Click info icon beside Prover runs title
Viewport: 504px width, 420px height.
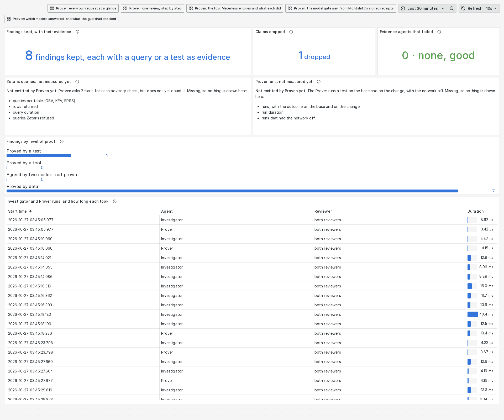coord(319,82)
